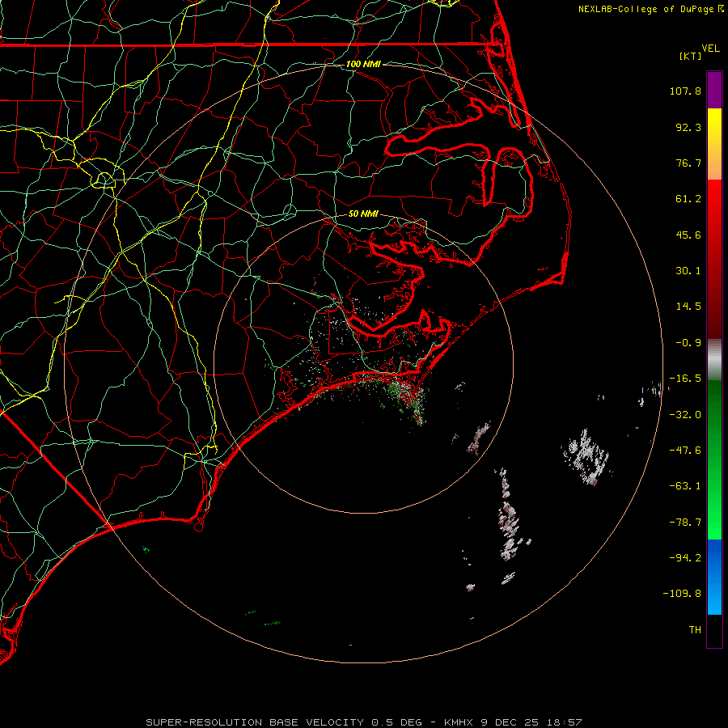Click the blue segment of the velocity color bar
Image resolution: width=728 pixels, height=728 pixels.
714,577
